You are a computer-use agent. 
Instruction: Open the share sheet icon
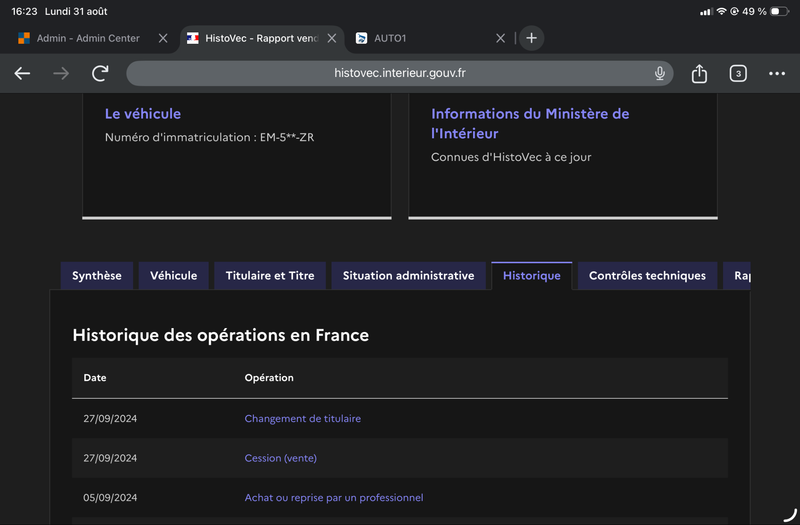[699, 73]
